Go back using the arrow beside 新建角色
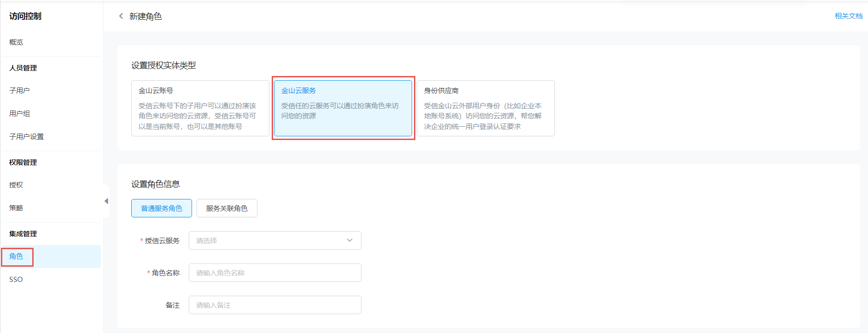868x333 pixels. [x=121, y=16]
